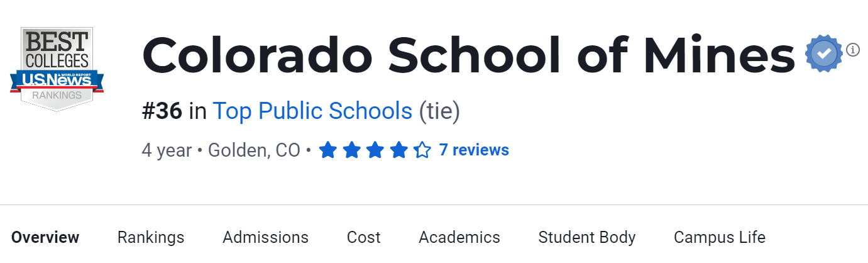The height and width of the screenshot is (263, 868).
Task: Select the Overview tab
Action: coord(45,237)
